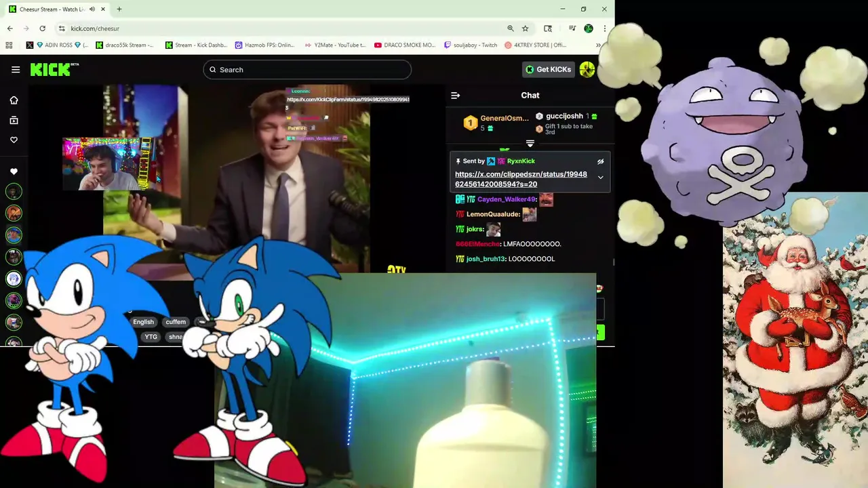This screenshot has height=488, width=868.
Task: Open third followed channel avatar in sidebar
Action: point(14,235)
